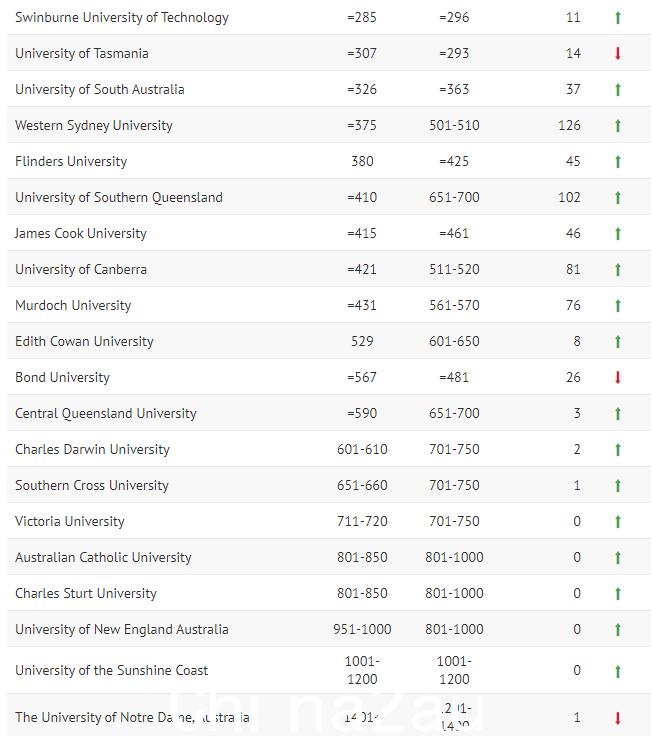
Task: Click green up arrow in Western Sydney University row
Action: 618,126
